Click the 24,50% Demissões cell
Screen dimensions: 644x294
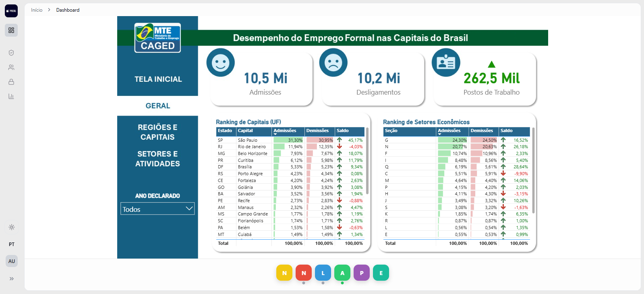pos(484,140)
